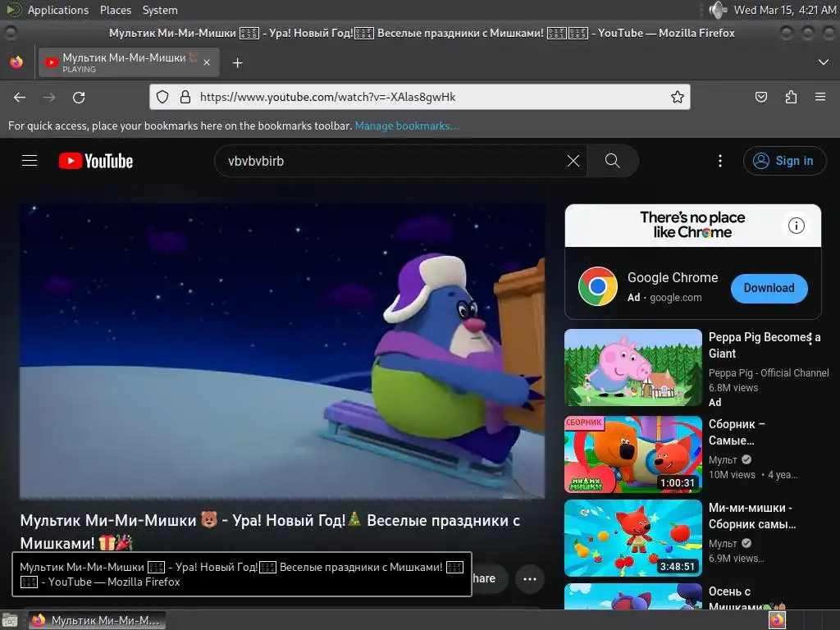This screenshot has width=840, height=630.
Task: Open the System menu
Action: 160,10
